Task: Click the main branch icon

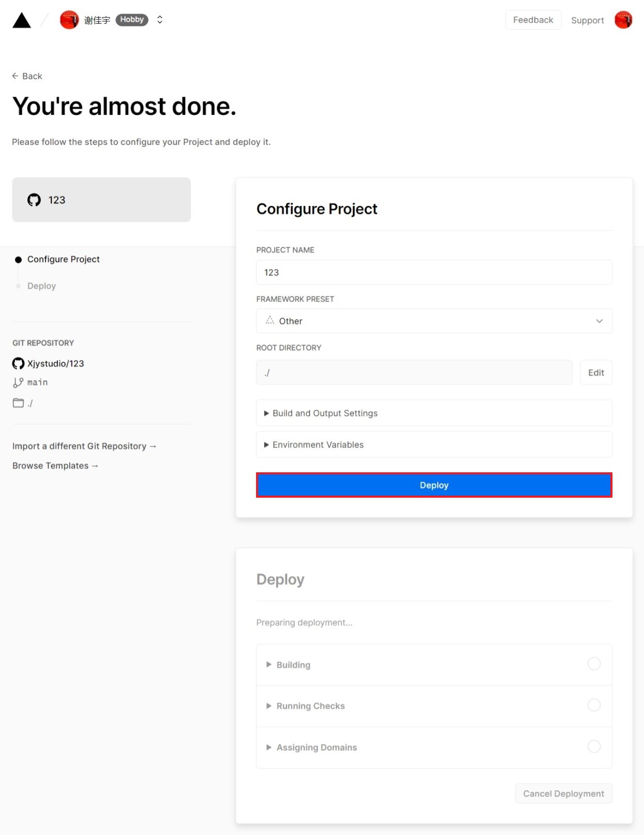Action: [18, 383]
